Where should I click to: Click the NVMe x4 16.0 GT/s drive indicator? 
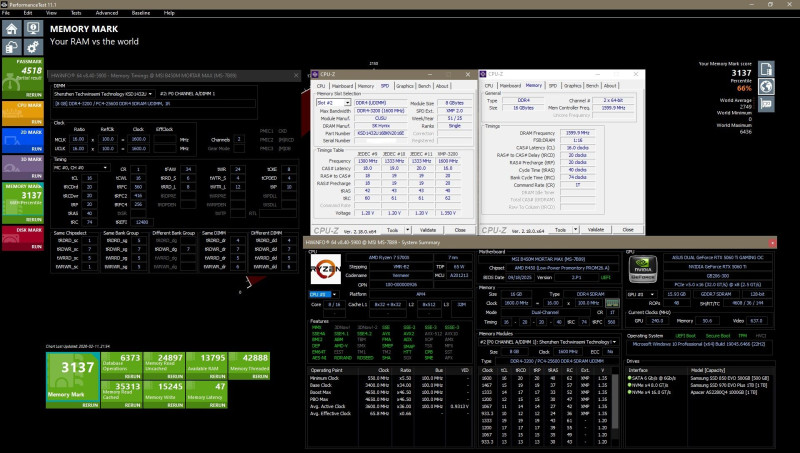(x=630, y=392)
